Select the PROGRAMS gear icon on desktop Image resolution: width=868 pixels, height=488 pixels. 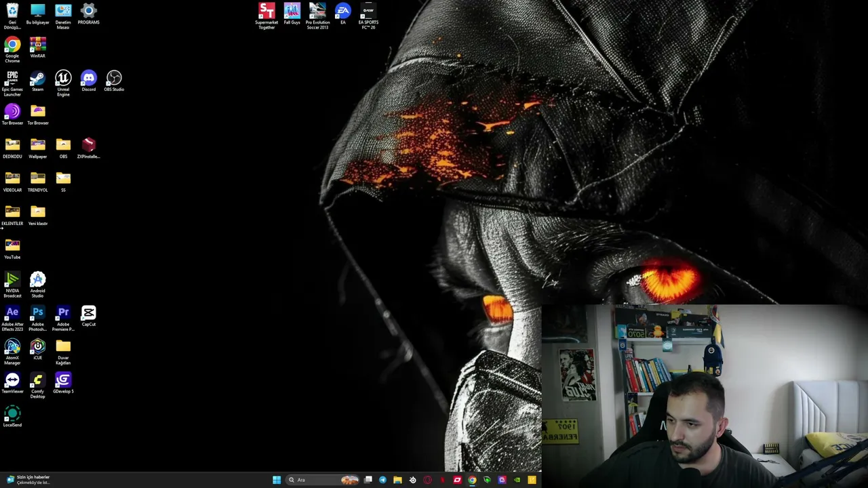pos(89,14)
